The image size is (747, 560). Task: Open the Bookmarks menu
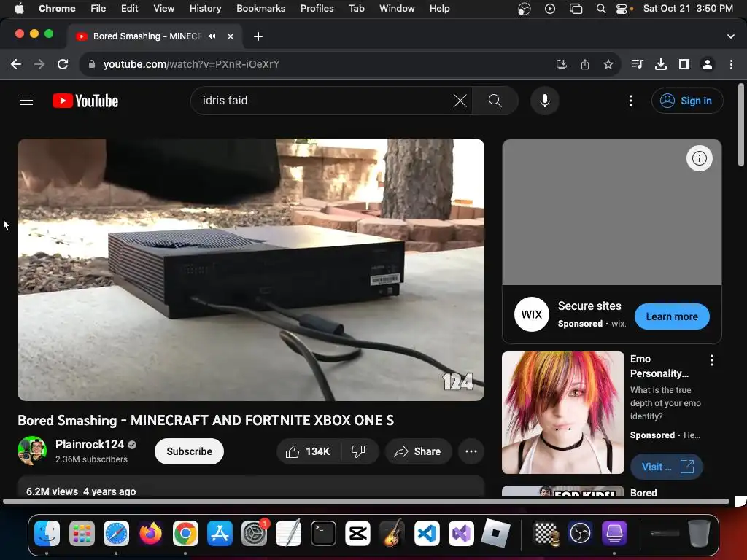pyautogui.click(x=260, y=8)
